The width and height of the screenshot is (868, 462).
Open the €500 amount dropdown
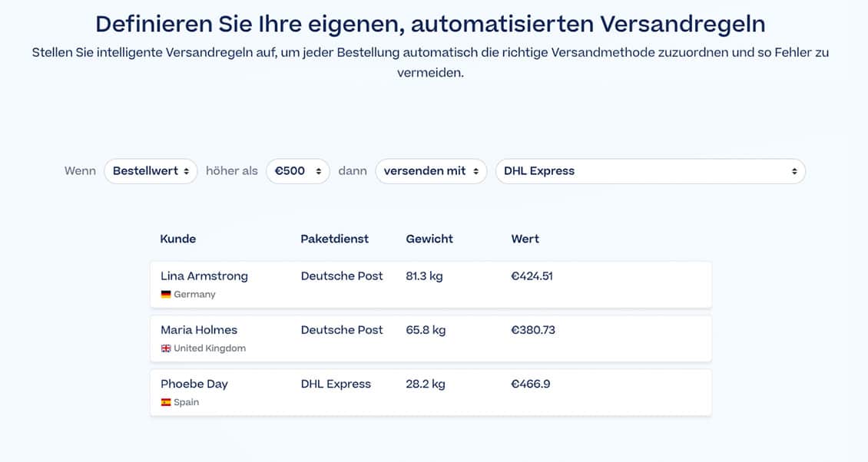(298, 171)
